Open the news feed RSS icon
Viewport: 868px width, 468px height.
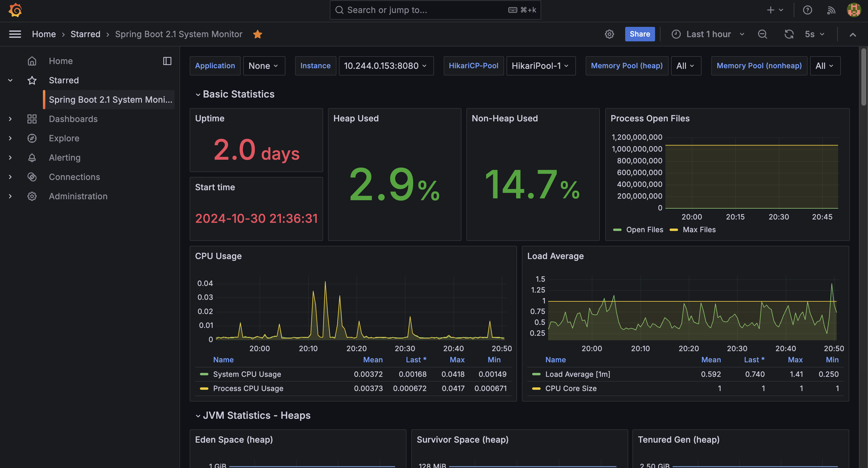click(831, 10)
